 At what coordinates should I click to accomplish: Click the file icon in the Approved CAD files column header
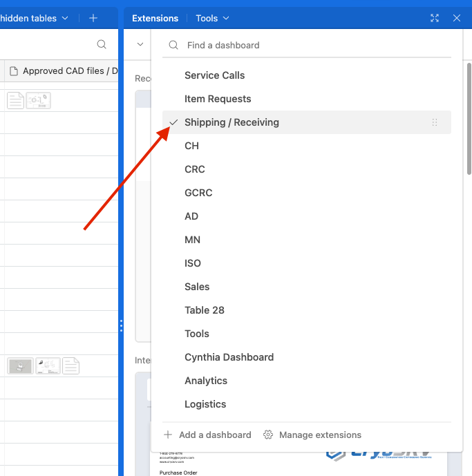[14, 71]
